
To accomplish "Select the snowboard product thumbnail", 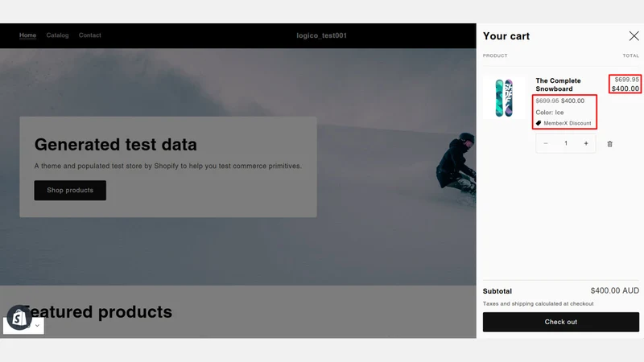I will click(x=504, y=97).
